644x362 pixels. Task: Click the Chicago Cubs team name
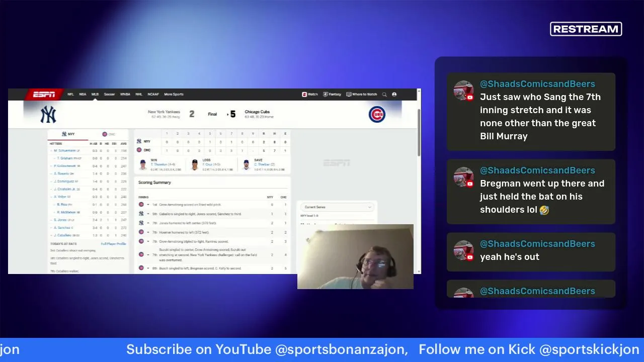click(x=257, y=112)
